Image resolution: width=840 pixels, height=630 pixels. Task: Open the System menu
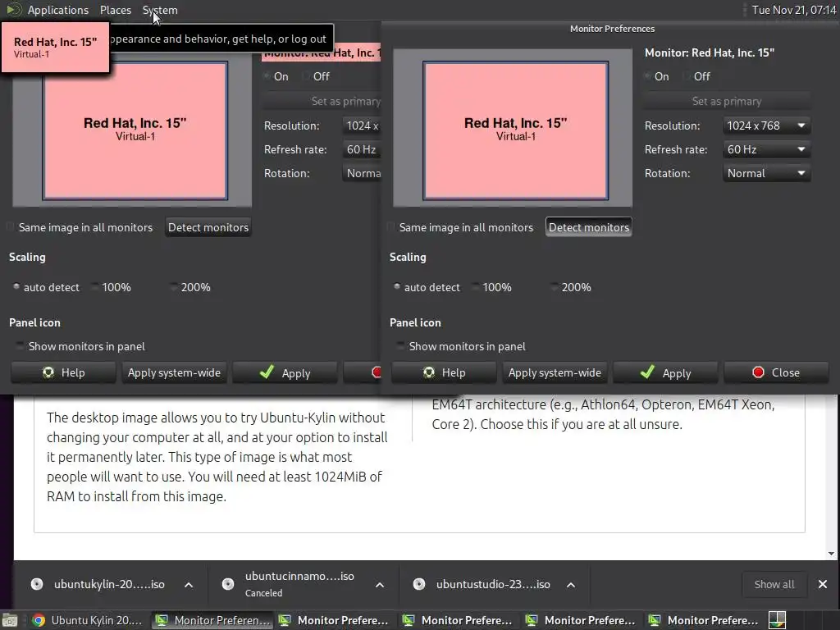pyautogui.click(x=160, y=10)
